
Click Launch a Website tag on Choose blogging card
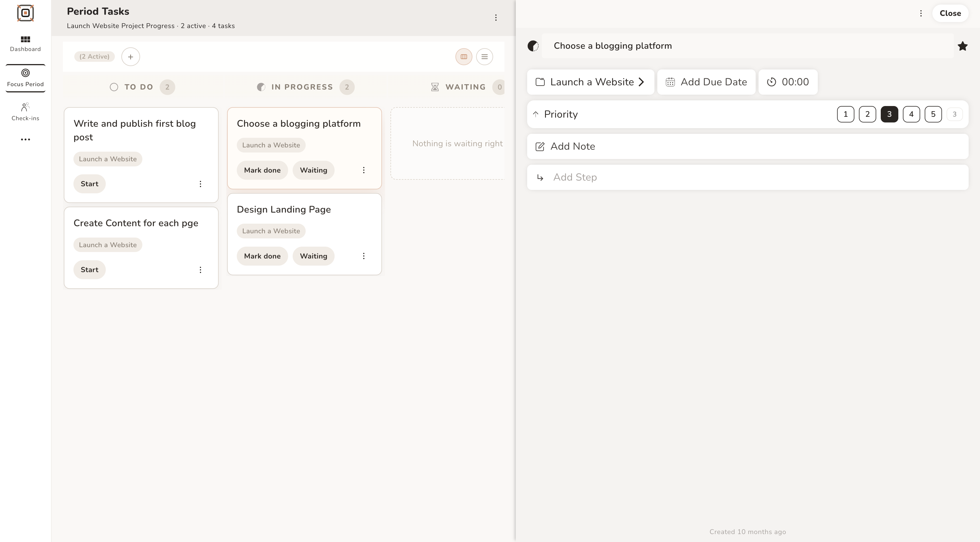[271, 145]
